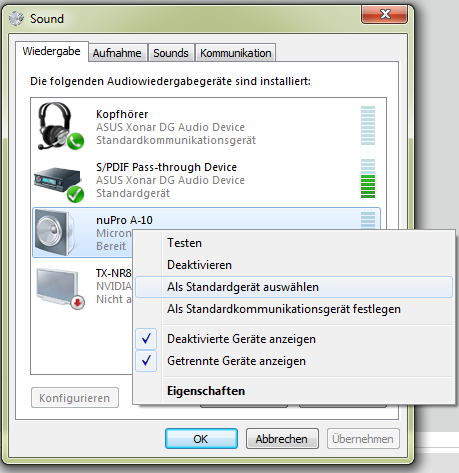Screen dimensions: 459x473
Task: Open the Aufnahme tab
Action: coord(117,53)
